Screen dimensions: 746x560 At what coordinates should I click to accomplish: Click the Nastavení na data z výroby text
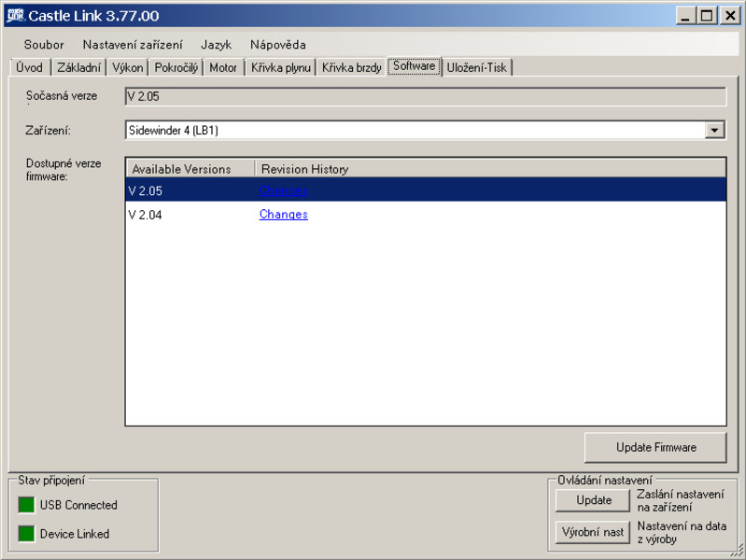pos(682,532)
